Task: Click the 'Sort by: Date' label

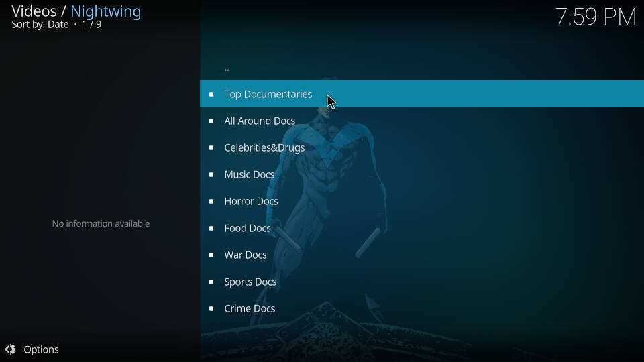Action: tap(40, 25)
